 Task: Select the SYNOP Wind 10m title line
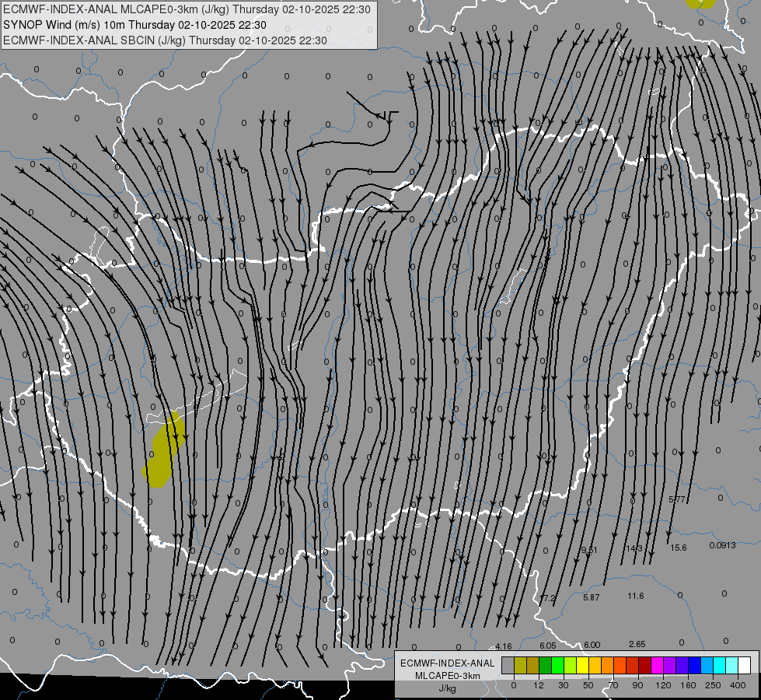click(x=134, y=25)
